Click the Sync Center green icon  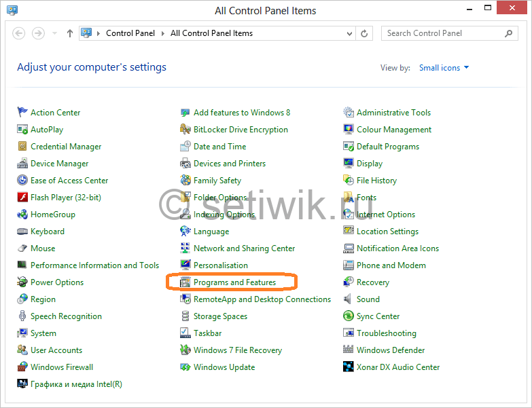click(349, 316)
